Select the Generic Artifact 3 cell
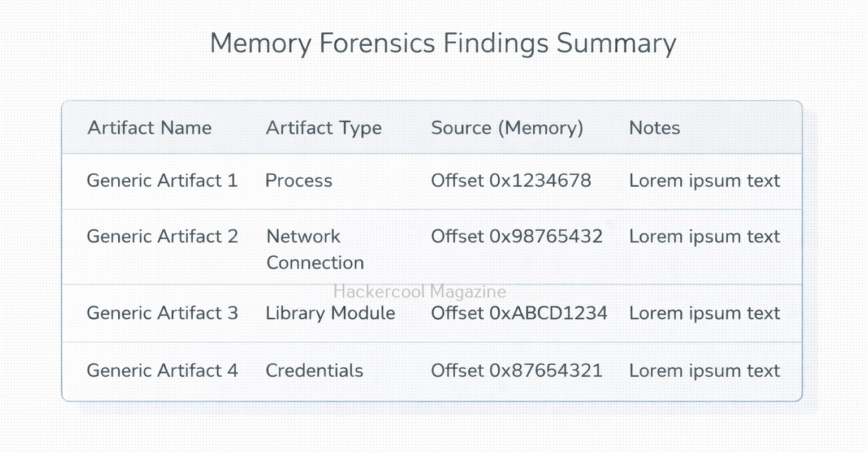 (162, 313)
